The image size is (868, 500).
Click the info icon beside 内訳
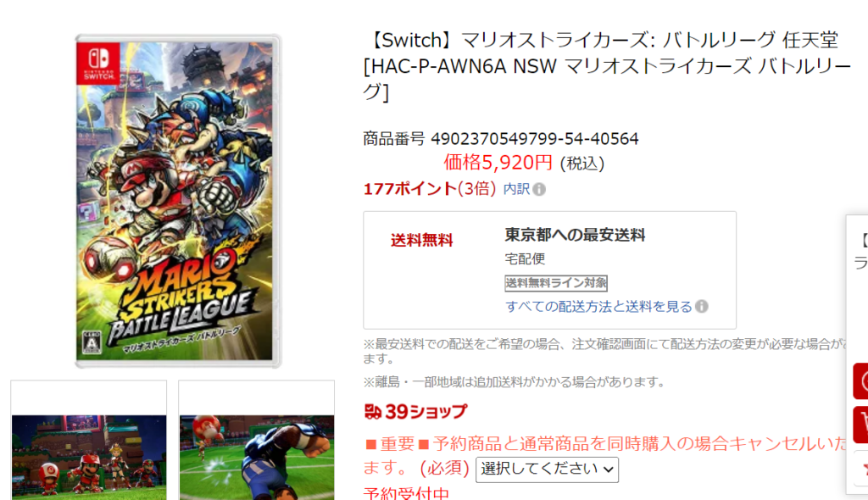[539, 189]
